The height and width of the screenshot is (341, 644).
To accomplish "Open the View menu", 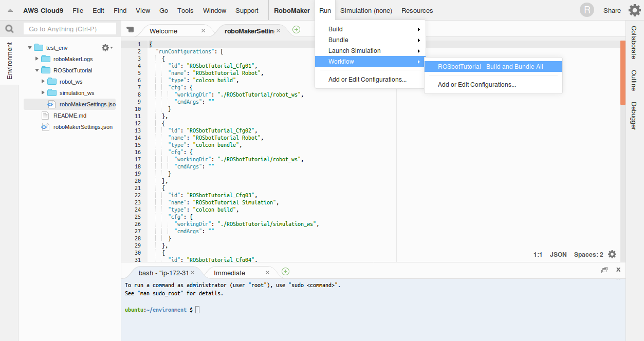I will coord(143,10).
